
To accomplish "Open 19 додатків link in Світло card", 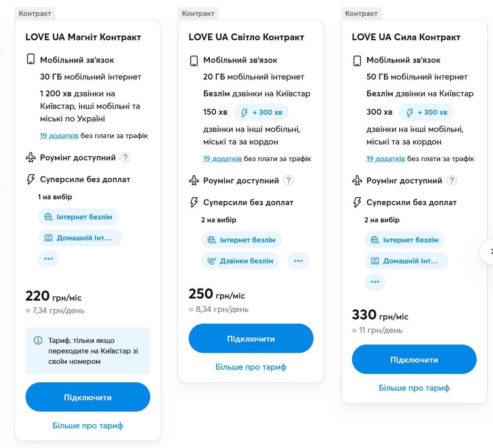I will tap(222, 159).
